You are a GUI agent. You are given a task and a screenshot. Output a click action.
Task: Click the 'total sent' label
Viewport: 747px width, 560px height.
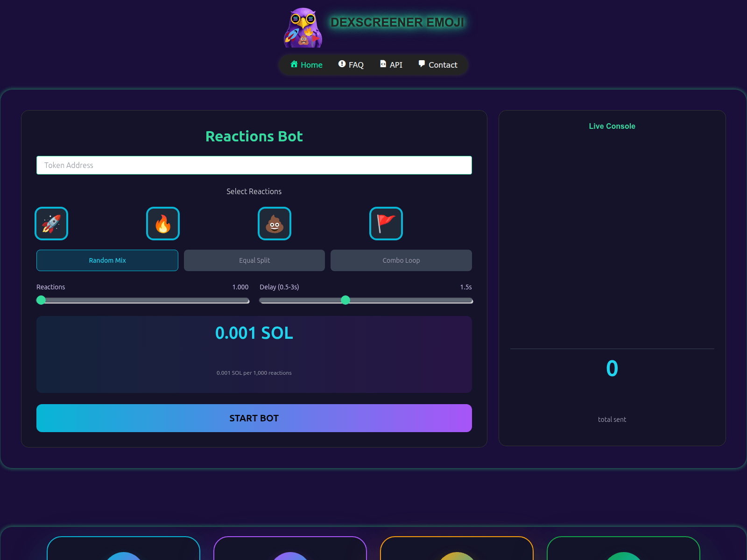point(612,420)
